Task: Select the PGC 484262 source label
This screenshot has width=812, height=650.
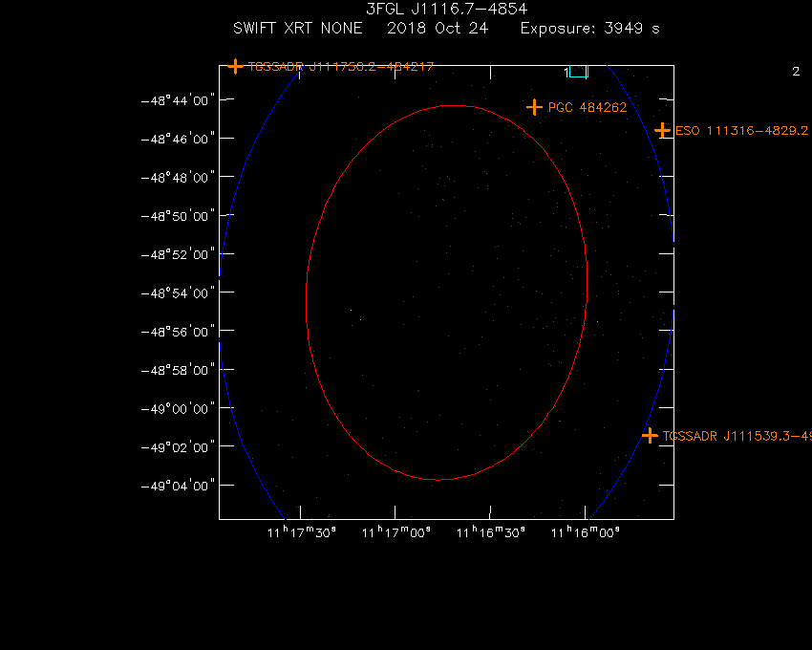Action: click(x=588, y=107)
